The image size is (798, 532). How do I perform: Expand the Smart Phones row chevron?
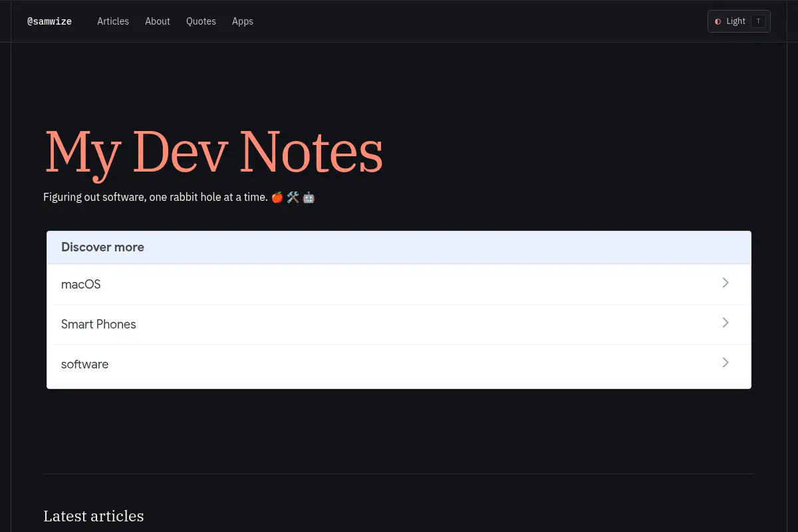(726, 323)
